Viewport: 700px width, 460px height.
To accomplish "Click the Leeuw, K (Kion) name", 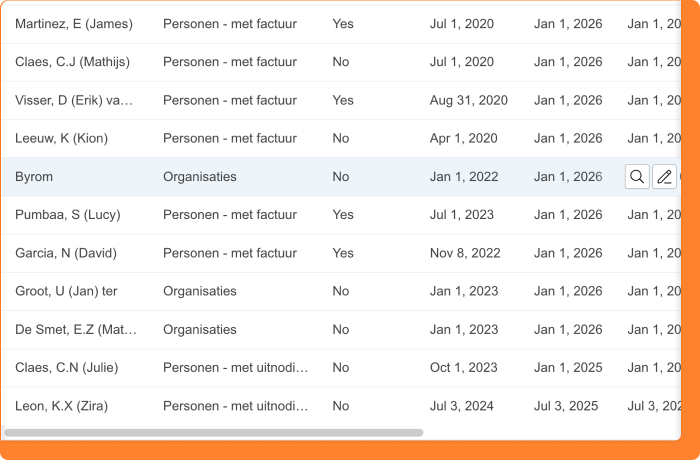I will [x=61, y=138].
